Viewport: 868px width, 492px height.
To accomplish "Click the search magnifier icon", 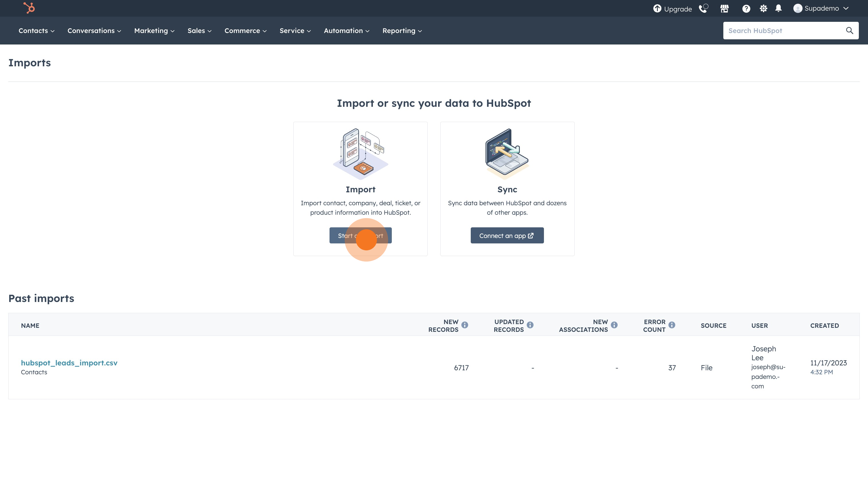I will pyautogui.click(x=849, y=31).
